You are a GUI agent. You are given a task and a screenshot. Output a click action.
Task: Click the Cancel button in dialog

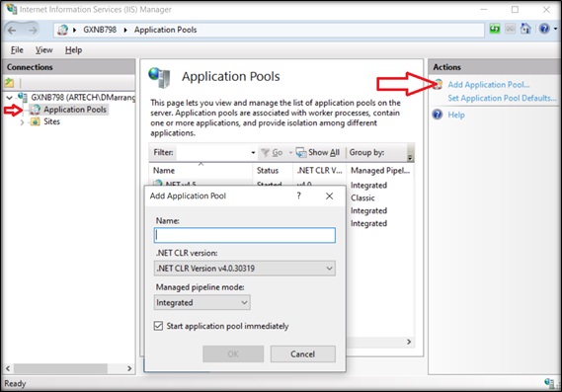(303, 354)
